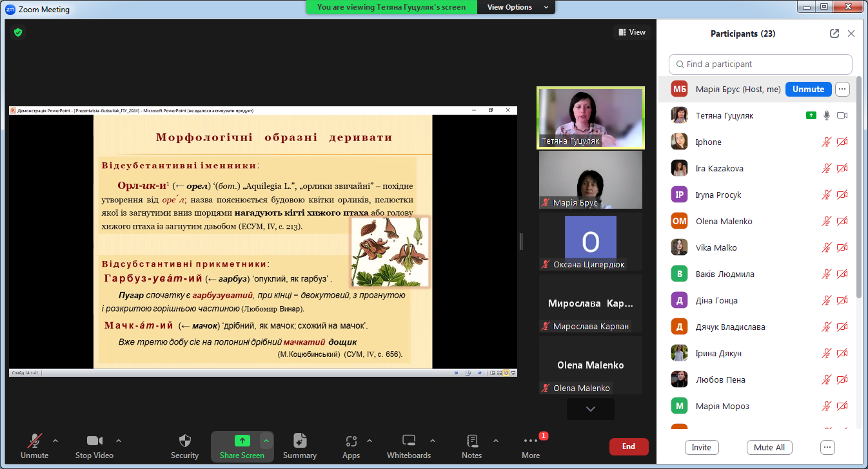Click the Summary icon in toolbar
This screenshot has width=868, height=469.
pos(299,441)
